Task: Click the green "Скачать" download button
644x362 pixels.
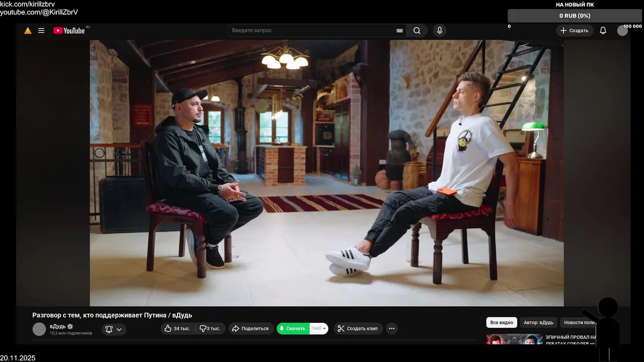Action: [x=293, y=328]
